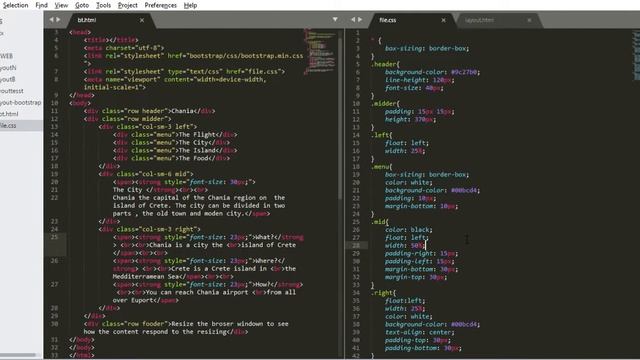The height and width of the screenshot is (360, 640).
Task: Open the Find menu
Action: (x=41, y=5)
